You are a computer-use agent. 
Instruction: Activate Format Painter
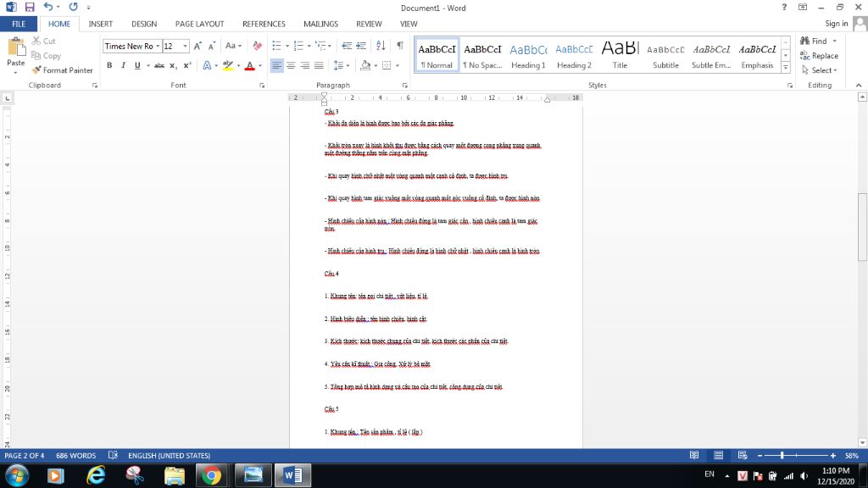(62, 70)
